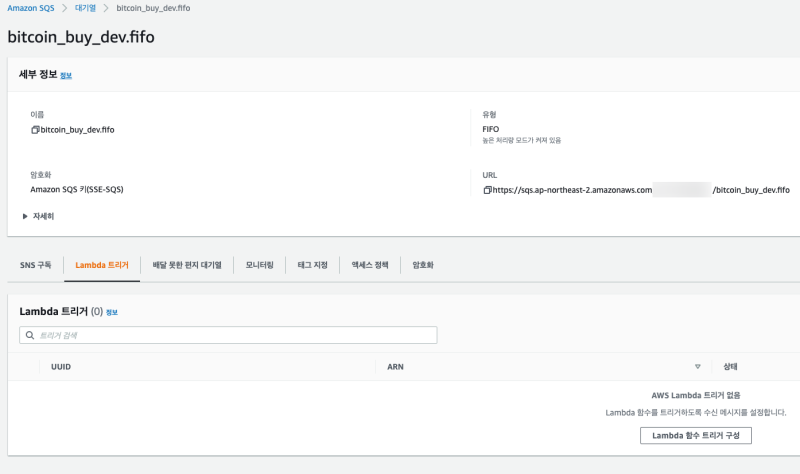
Task: Open the 태그 지정 tab
Action: (312, 265)
